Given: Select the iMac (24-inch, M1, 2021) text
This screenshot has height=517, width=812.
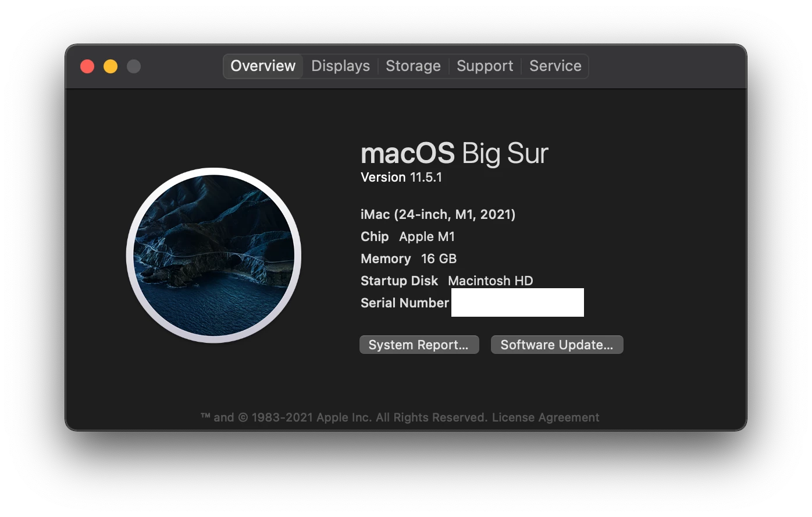Looking at the screenshot, I should [x=438, y=214].
